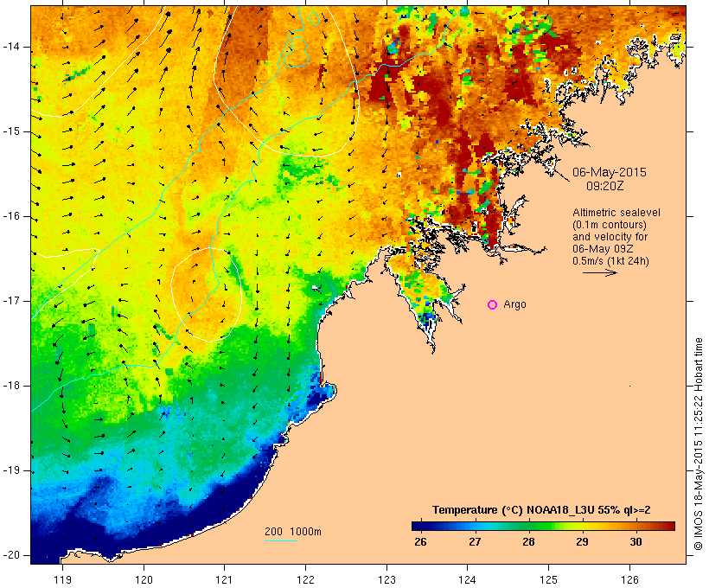
Task: Click the longitude axis label '124'
Action: pos(468,579)
